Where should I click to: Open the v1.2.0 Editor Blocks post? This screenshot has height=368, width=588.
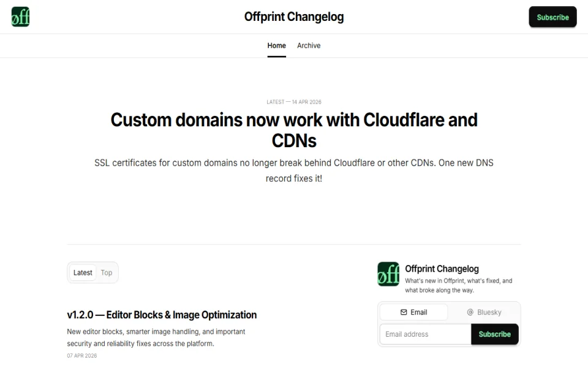click(162, 315)
